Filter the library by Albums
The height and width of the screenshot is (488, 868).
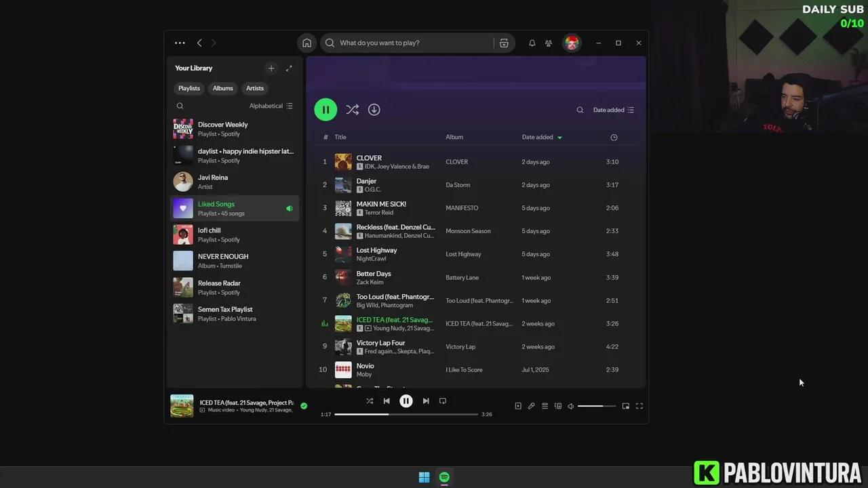pos(222,88)
